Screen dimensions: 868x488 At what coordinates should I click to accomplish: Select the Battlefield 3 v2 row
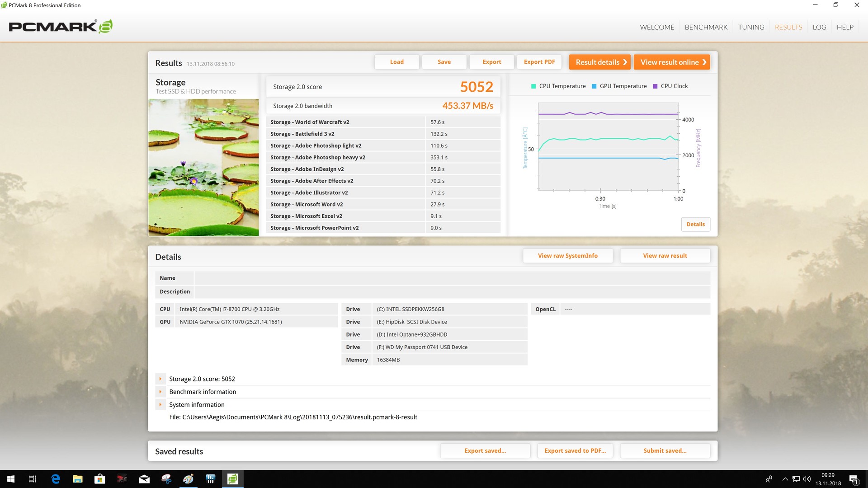[x=383, y=134]
